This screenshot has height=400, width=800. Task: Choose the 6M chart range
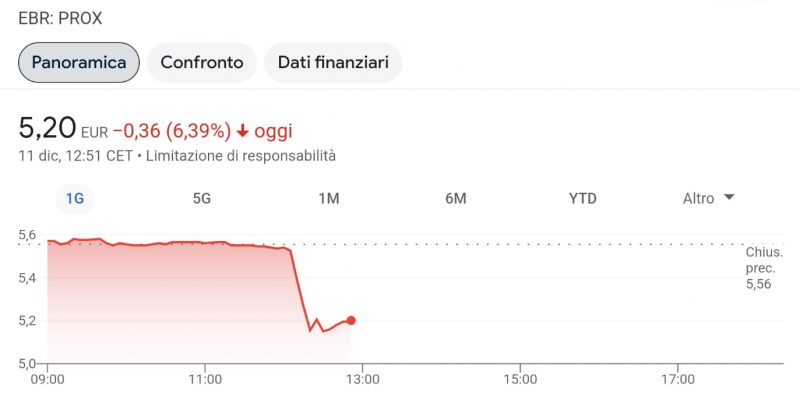(456, 198)
